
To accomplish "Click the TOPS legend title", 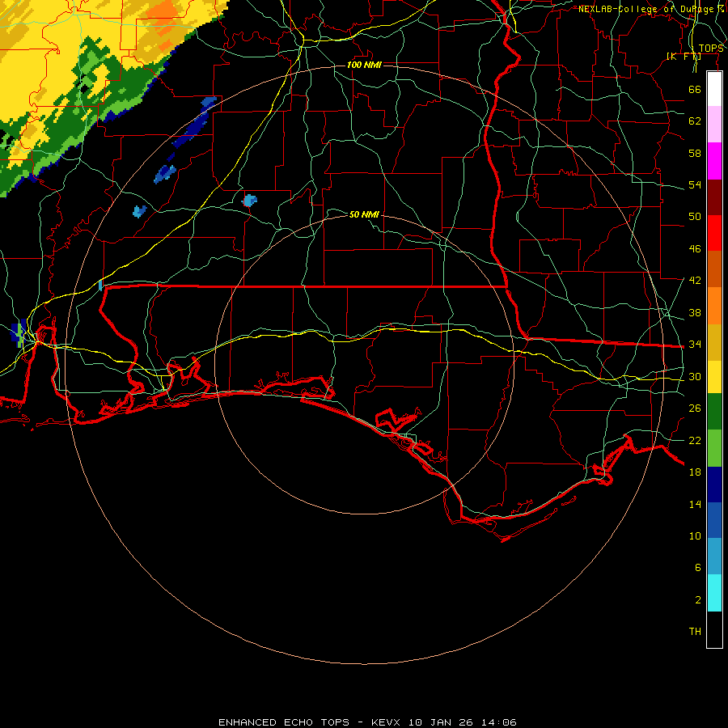I will pyautogui.click(x=711, y=49).
